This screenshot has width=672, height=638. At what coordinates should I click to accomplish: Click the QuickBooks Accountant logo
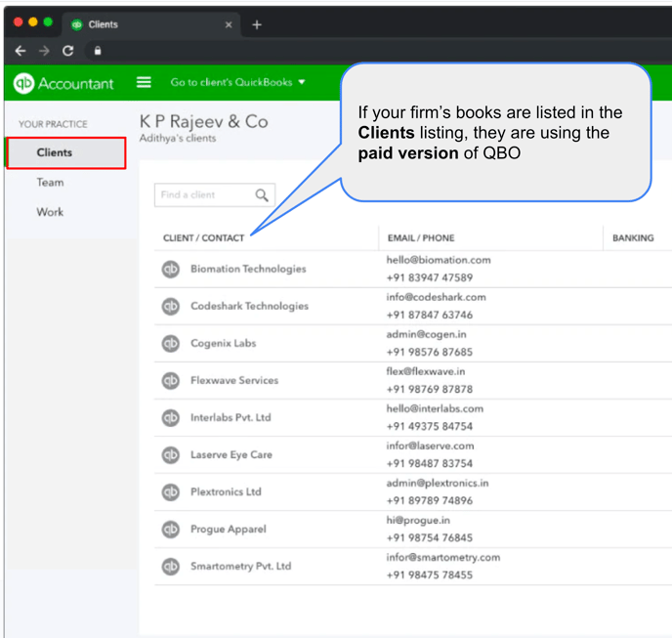point(63,83)
